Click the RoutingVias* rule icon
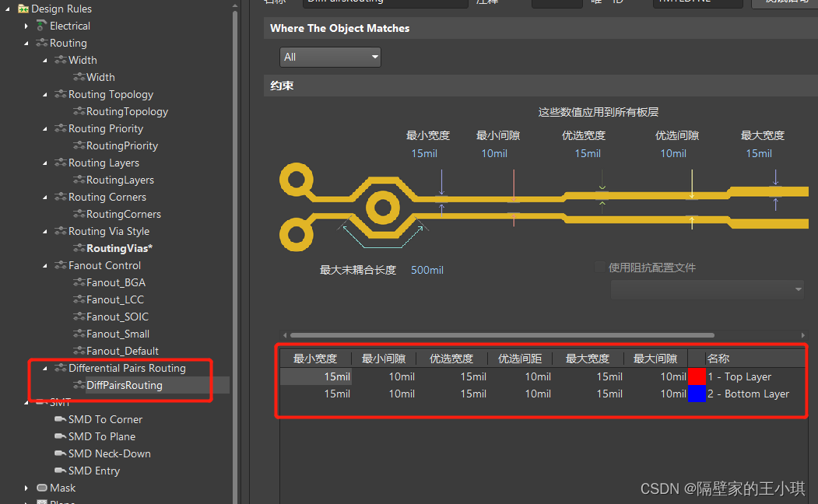 tap(79, 248)
